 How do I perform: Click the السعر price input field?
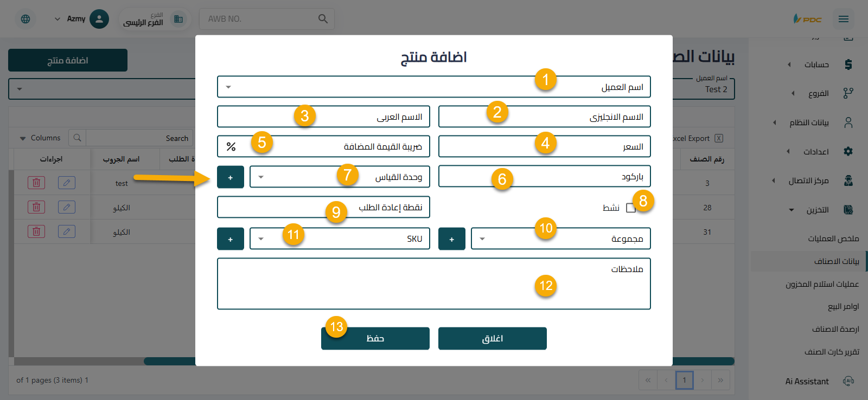[545, 146]
